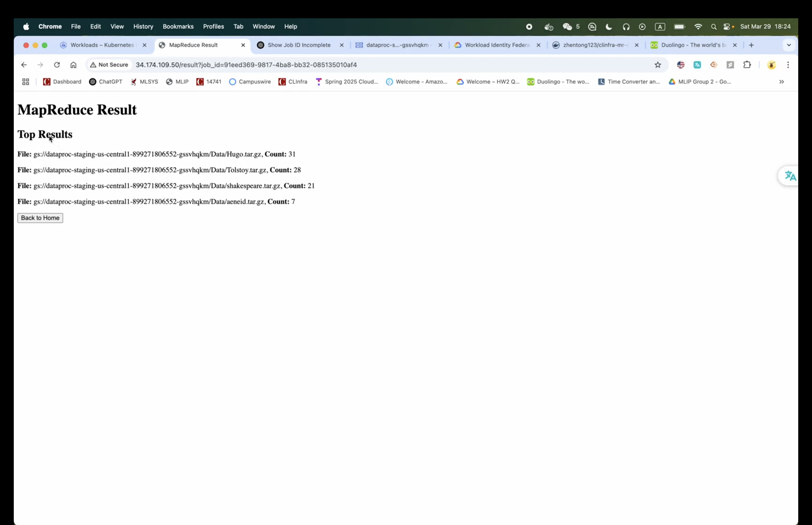Viewport: 812px width, 525px height.
Task: Open the Profiles menu
Action: click(214, 27)
